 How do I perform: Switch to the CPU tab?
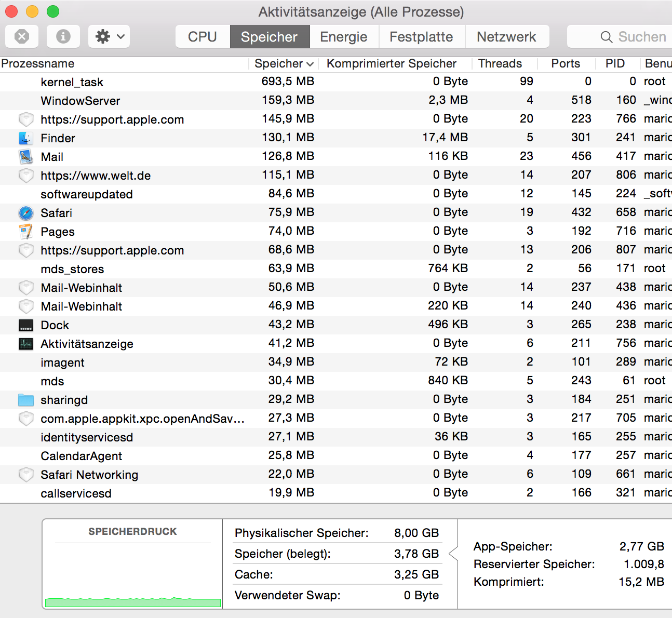[x=203, y=37]
